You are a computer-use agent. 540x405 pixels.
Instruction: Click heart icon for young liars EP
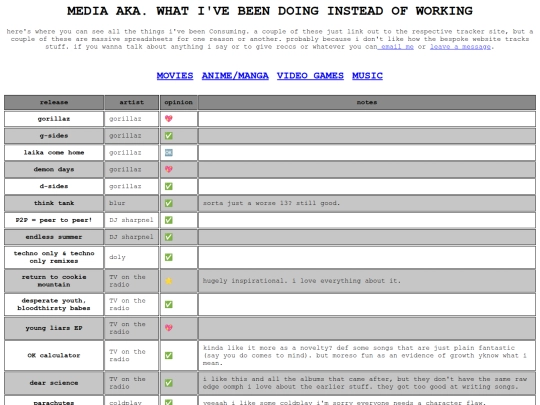(x=168, y=328)
